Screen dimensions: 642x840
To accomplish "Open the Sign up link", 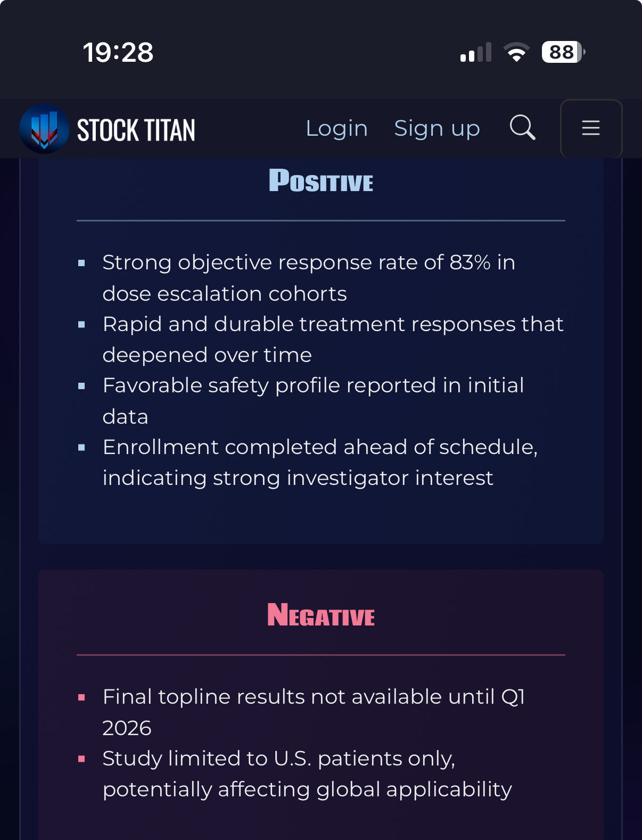I will 437,128.
